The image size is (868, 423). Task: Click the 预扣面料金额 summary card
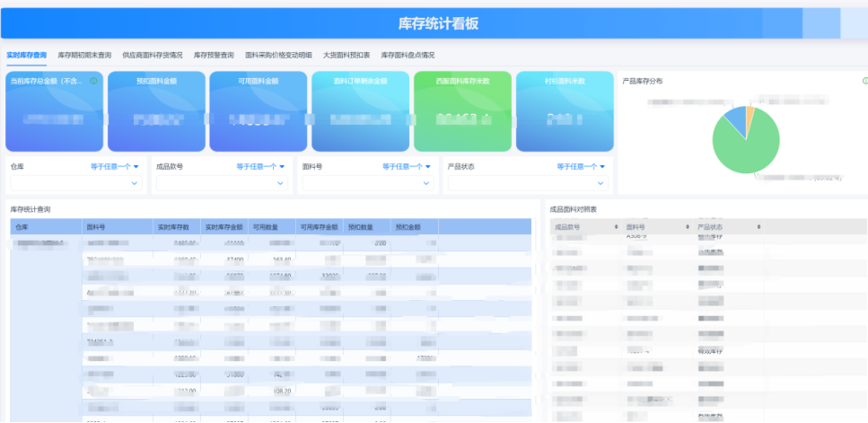(x=155, y=111)
